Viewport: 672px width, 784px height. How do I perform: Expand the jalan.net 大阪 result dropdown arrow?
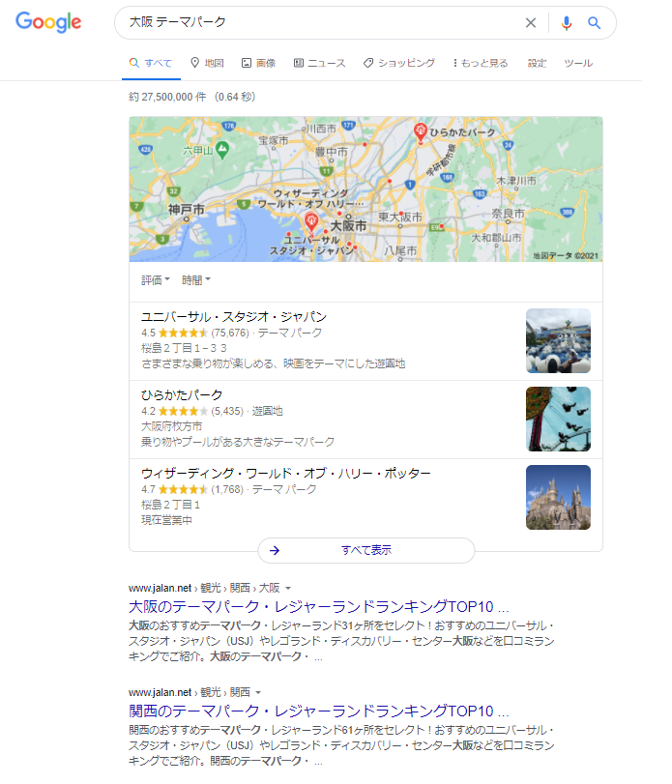coord(288,589)
